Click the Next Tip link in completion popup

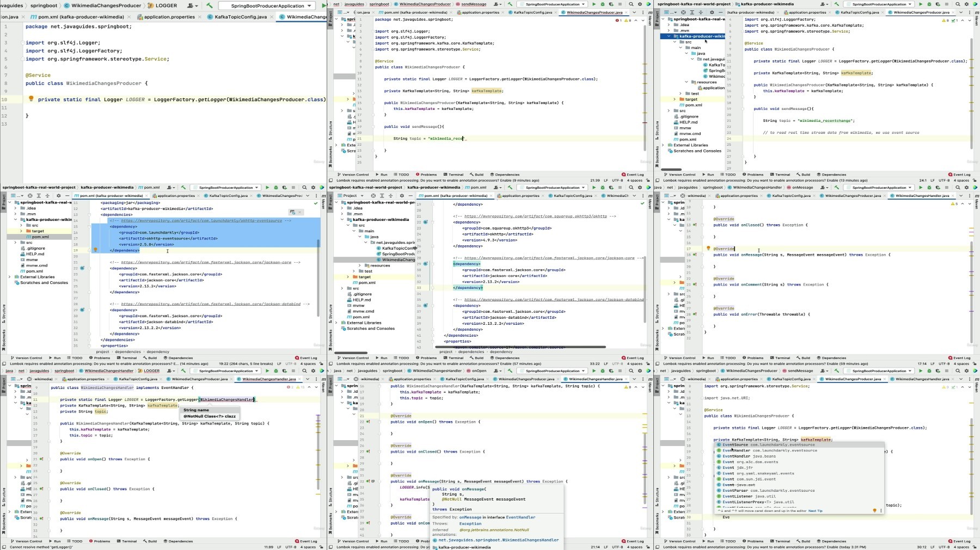click(816, 511)
